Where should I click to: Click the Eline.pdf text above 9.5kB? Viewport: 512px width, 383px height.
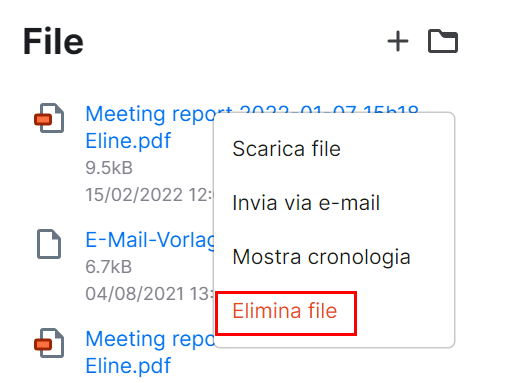[x=128, y=141]
